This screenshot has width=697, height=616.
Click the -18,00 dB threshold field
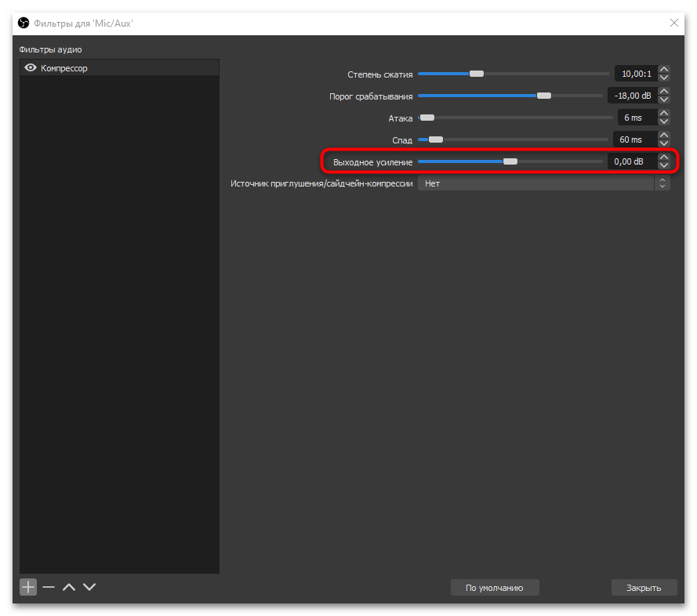point(633,96)
